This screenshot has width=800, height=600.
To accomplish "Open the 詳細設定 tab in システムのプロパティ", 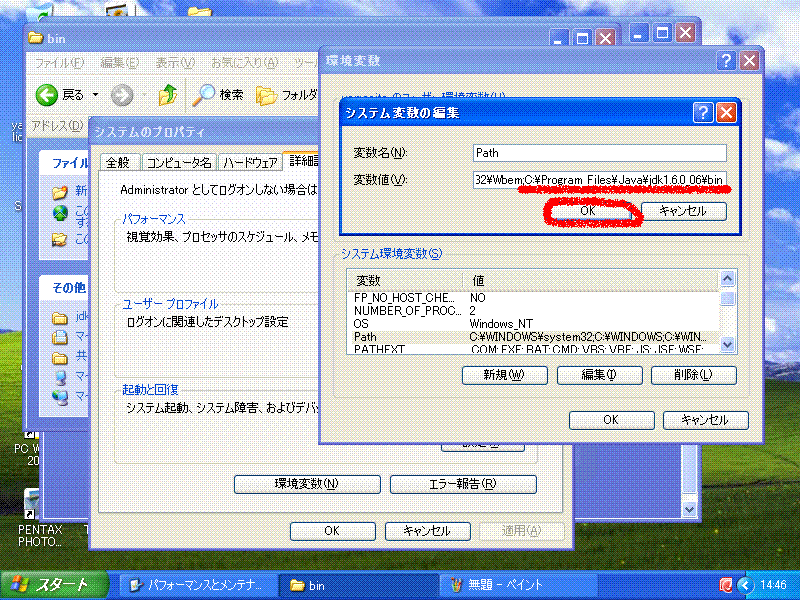I will click(302, 161).
